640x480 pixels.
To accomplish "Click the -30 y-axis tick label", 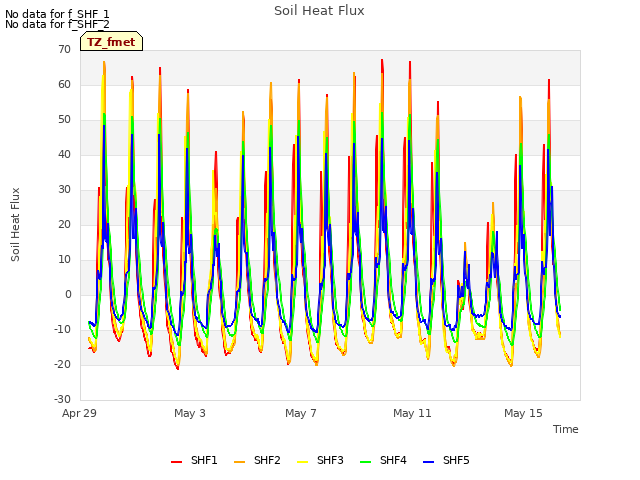I will pyautogui.click(x=62, y=399).
